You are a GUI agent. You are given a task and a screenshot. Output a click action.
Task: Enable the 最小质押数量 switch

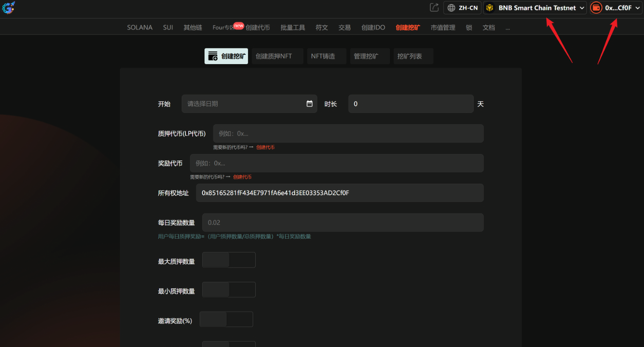click(x=229, y=290)
